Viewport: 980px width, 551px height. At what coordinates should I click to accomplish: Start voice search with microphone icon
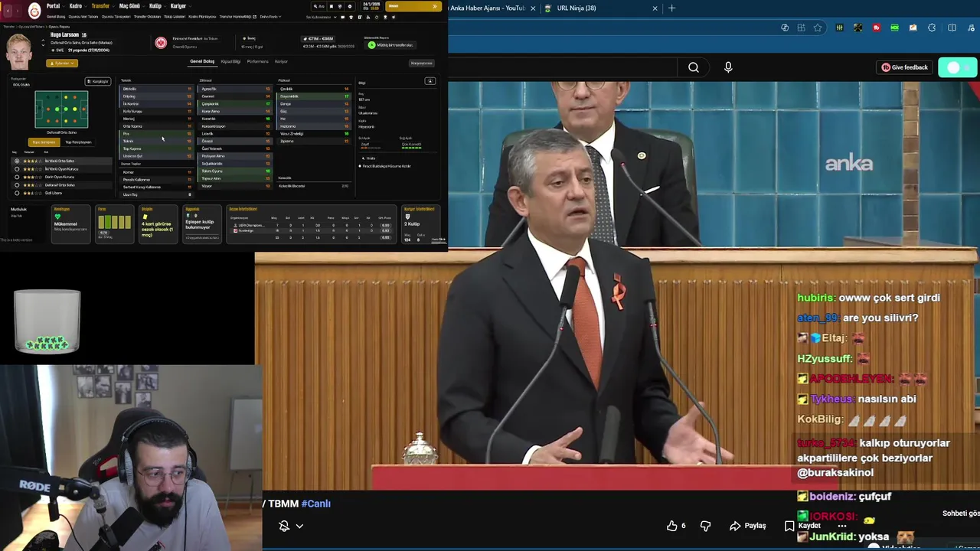(x=728, y=67)
